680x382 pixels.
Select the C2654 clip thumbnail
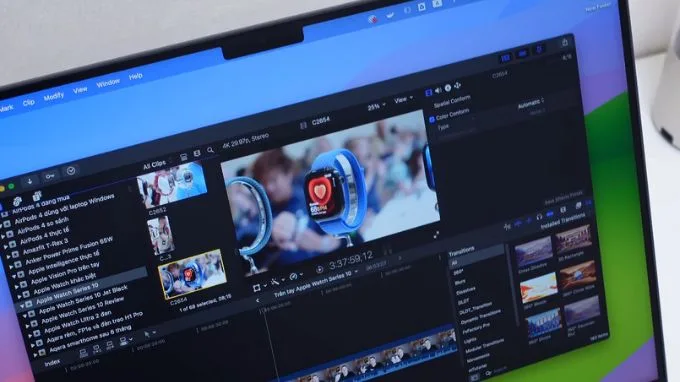[192, 274]
